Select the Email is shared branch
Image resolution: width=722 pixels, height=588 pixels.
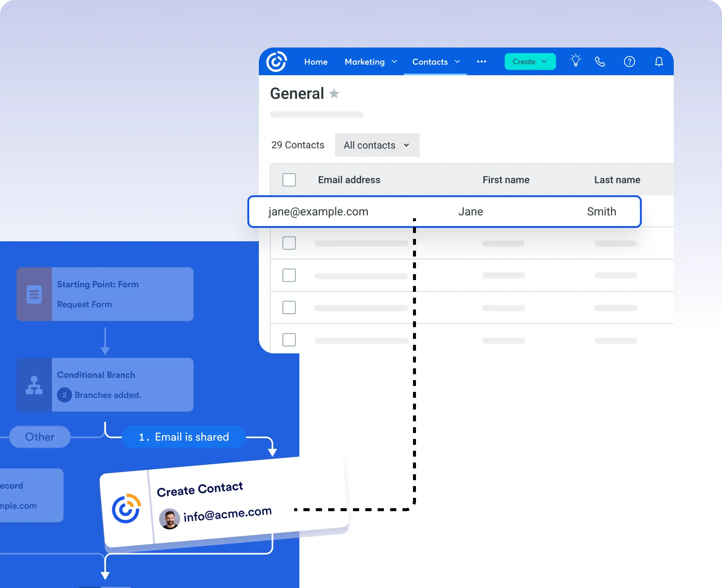(184, 437)
